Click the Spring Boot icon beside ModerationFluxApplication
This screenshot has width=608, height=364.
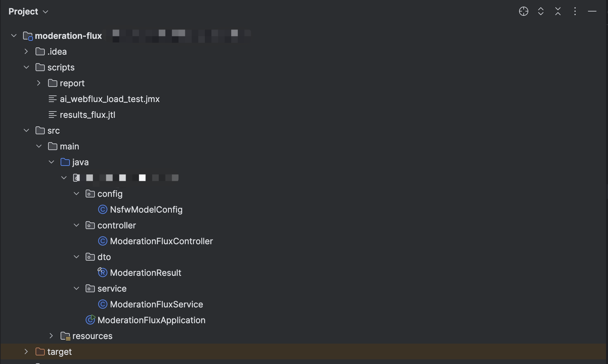coord(90,320)
